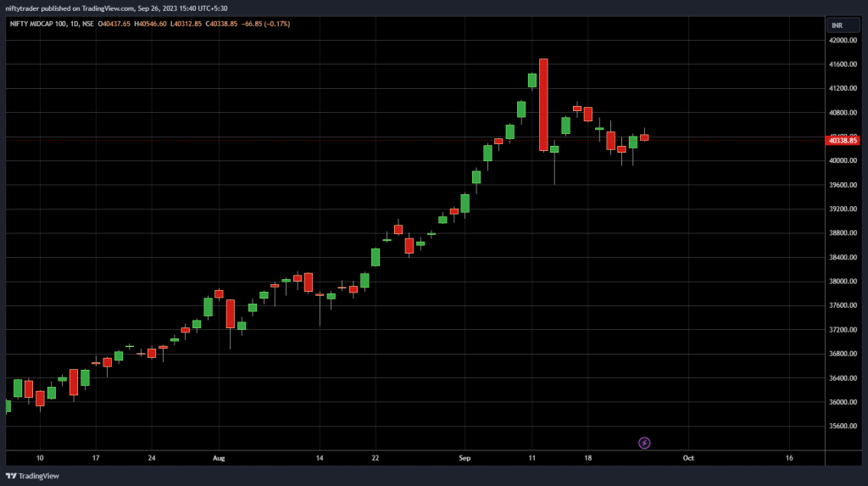
Task: Click the 40800.00 price axis label
Action: tap(843, 113)
